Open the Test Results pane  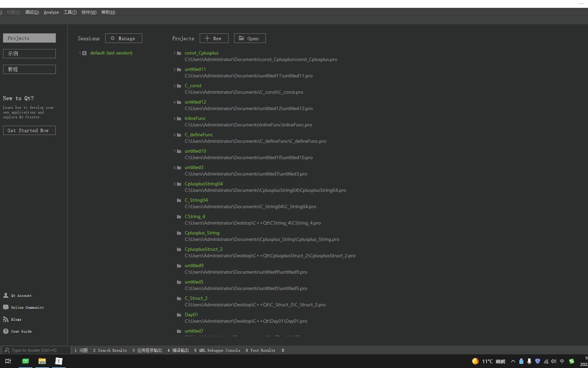point(260,350)
